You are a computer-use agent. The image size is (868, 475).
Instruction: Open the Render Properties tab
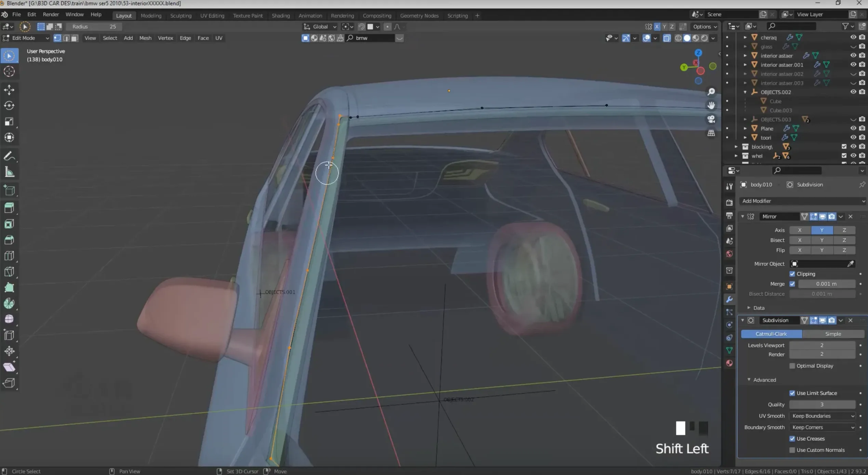(x=729, y=202)
